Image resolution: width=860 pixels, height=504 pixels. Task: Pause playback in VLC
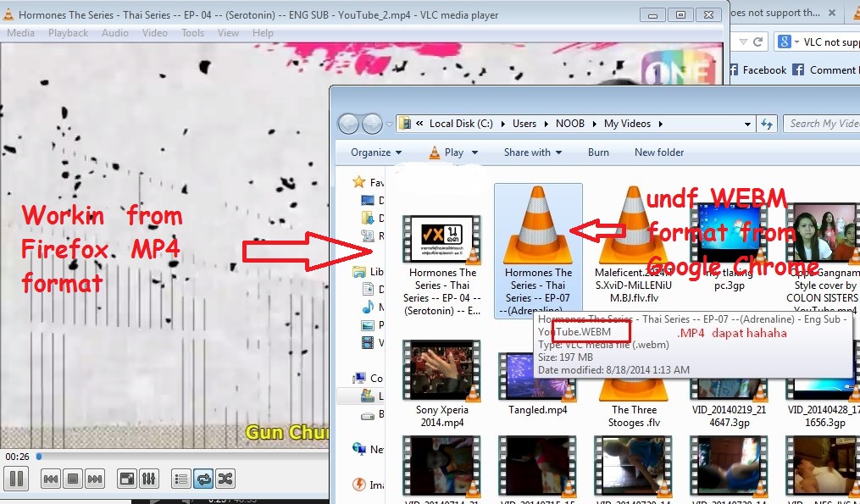(x=16, y=479)
